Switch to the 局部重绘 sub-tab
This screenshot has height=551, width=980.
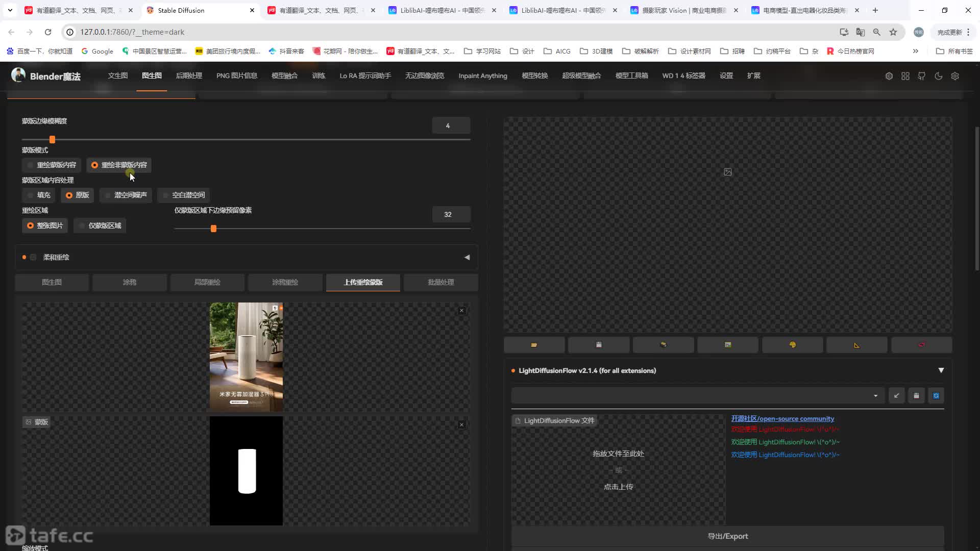[x=207, y=282]
